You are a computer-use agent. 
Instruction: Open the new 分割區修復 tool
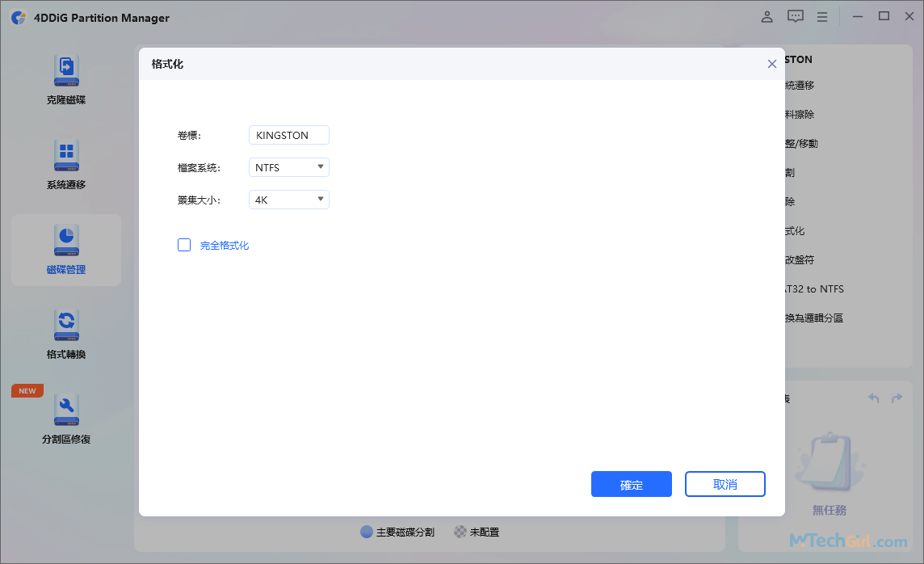tap(66, 418)
